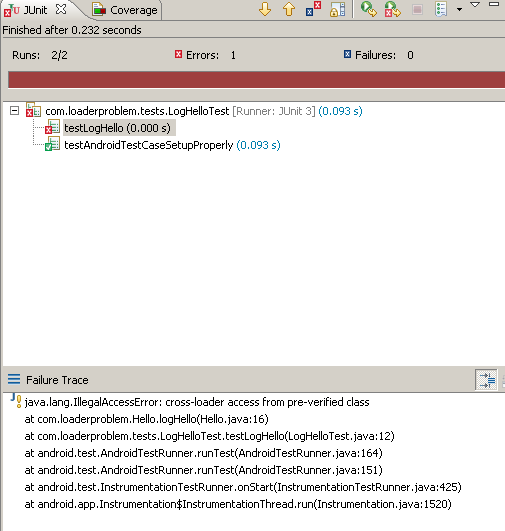Rerun test with failures first
This screenshot has height=531, width=505.
pos(393,9)
